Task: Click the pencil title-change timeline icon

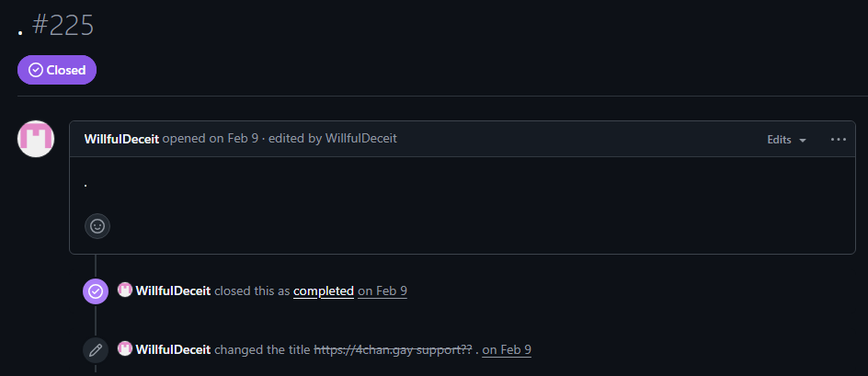Action: tap(96, 350)
